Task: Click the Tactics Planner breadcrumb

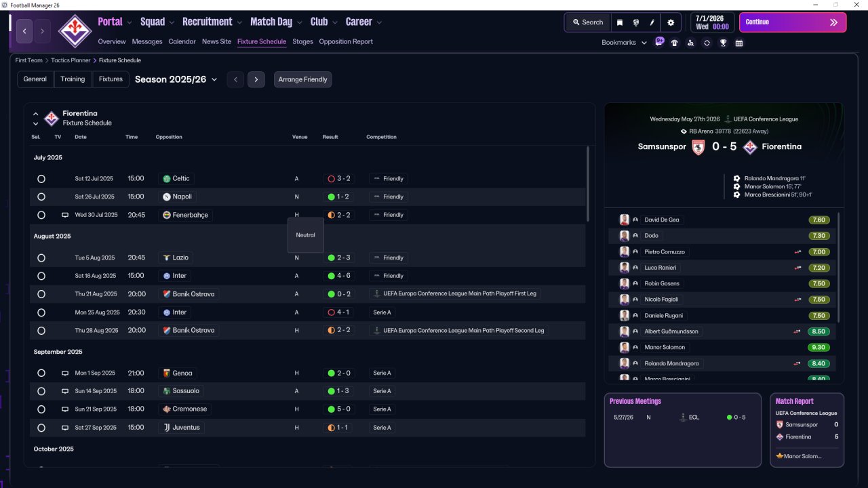Action: click(70, 60)
